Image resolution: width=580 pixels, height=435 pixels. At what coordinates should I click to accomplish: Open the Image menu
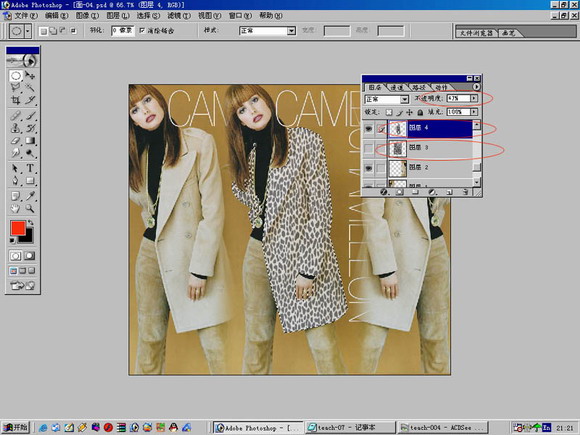pos(87,16)
